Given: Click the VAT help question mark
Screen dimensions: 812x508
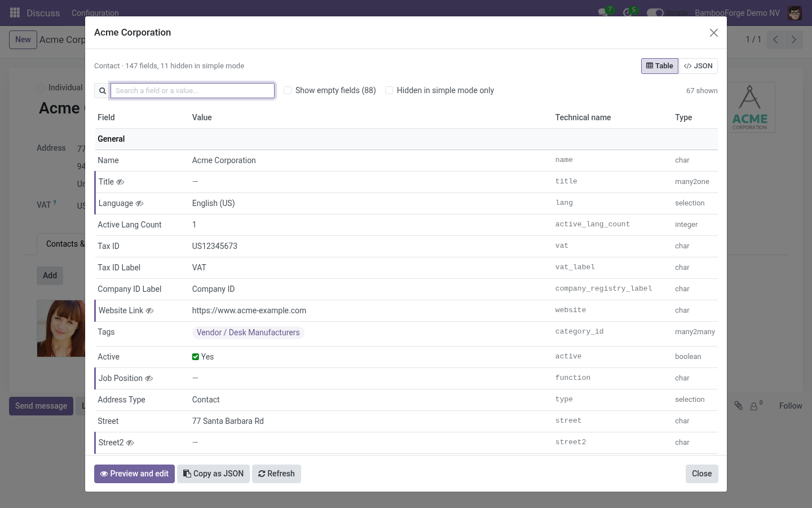Looking at the screenshot, I should tap(55, 203).
